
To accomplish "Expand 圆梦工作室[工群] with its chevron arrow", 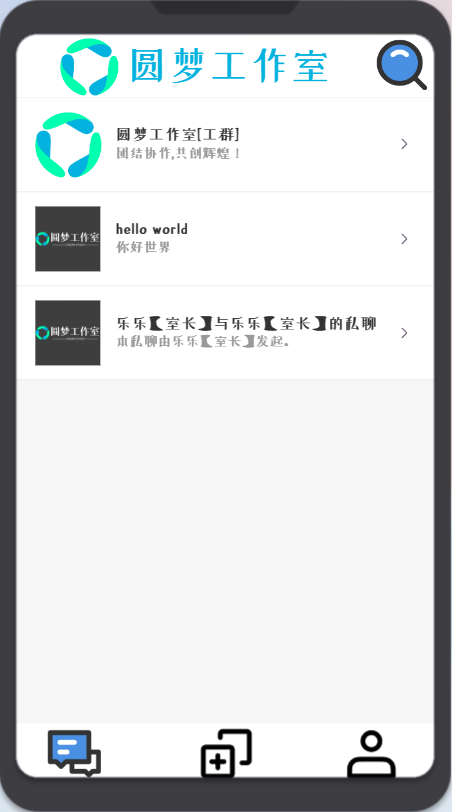I will click(x=404, y=144).
